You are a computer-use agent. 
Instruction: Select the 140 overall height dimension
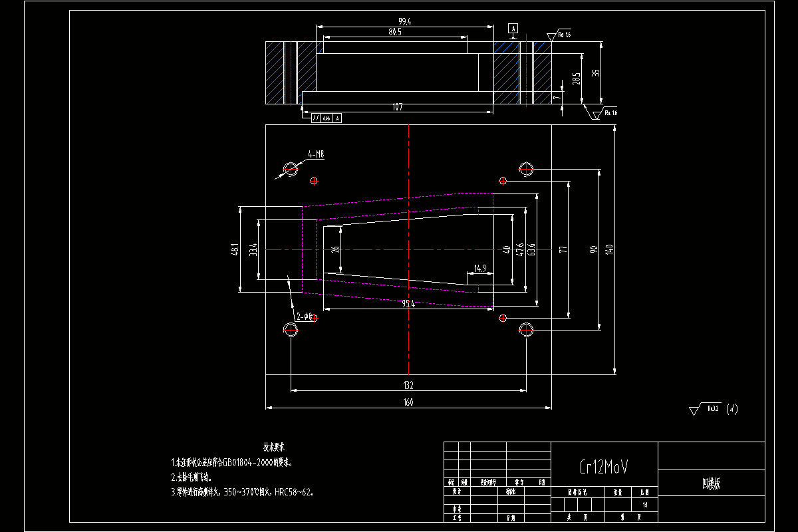tap(608, 249)
